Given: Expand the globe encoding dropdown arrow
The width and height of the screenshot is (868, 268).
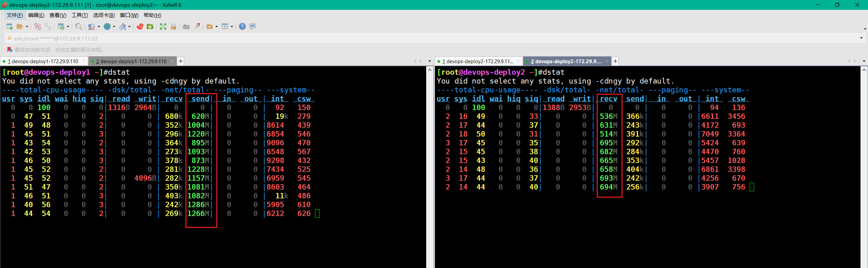Looking at the screenshot, I should click(114, 26).
